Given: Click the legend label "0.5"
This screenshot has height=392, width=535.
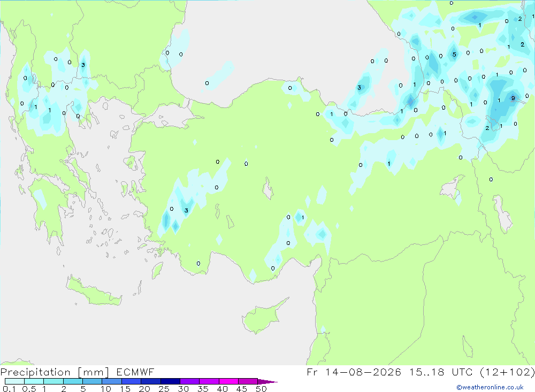Looking at the screenshot, I should point(29,389).
